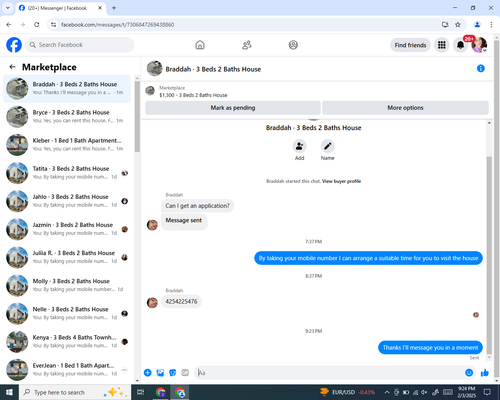Click the pencil Name icon
This screenshot has width=500, height=400.
pos(328,146)
